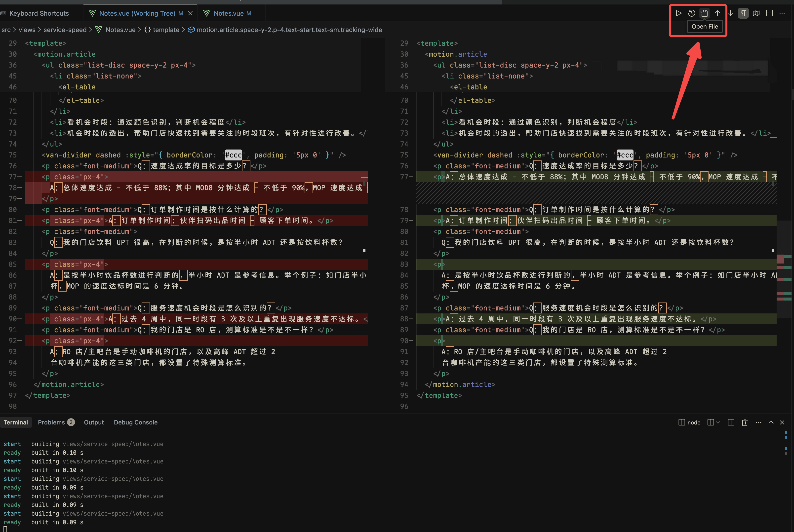Split the terminal panel

pos(731,422)
